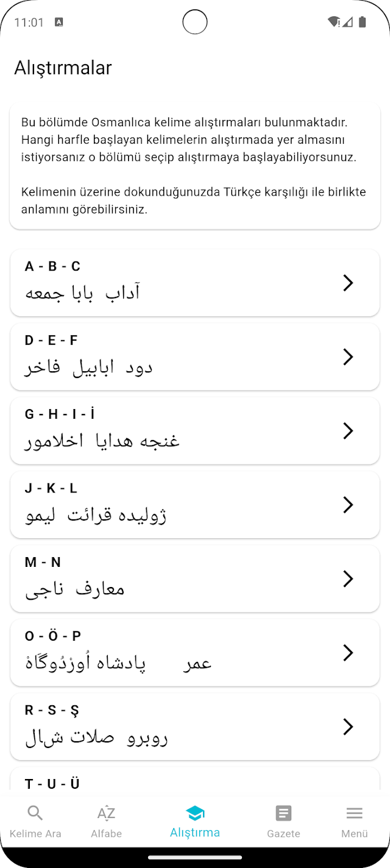Switch to the Kelime Ara tab label
390x868 pixels.
pos(35,833)
